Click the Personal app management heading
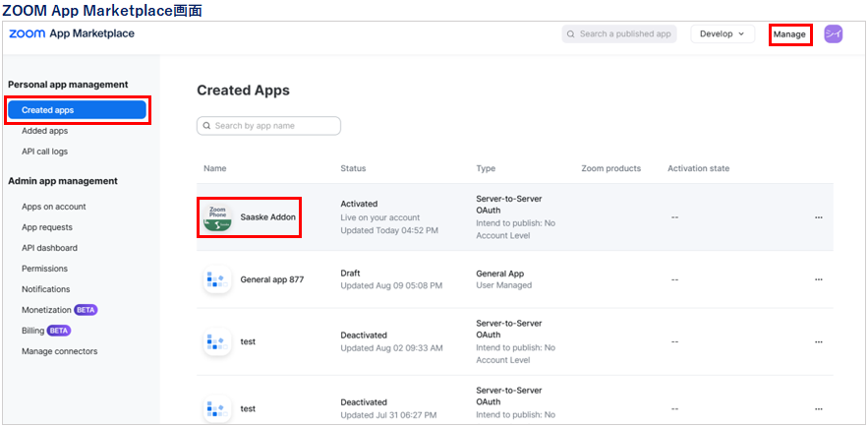 (x=68, y=85)
